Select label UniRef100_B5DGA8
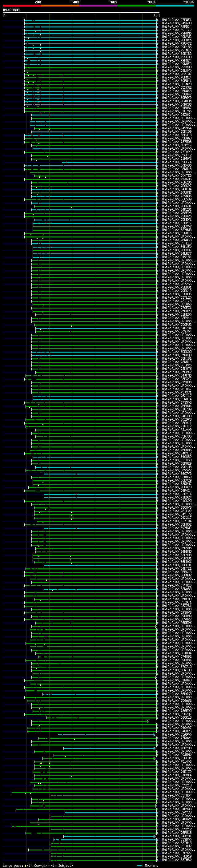Image resolution: width=197 pixels, height=868 pixels. pos(176,139)
